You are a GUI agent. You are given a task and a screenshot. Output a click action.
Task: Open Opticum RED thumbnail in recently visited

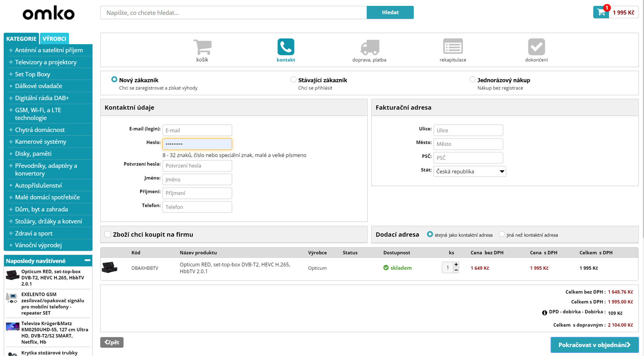point(12,275)
